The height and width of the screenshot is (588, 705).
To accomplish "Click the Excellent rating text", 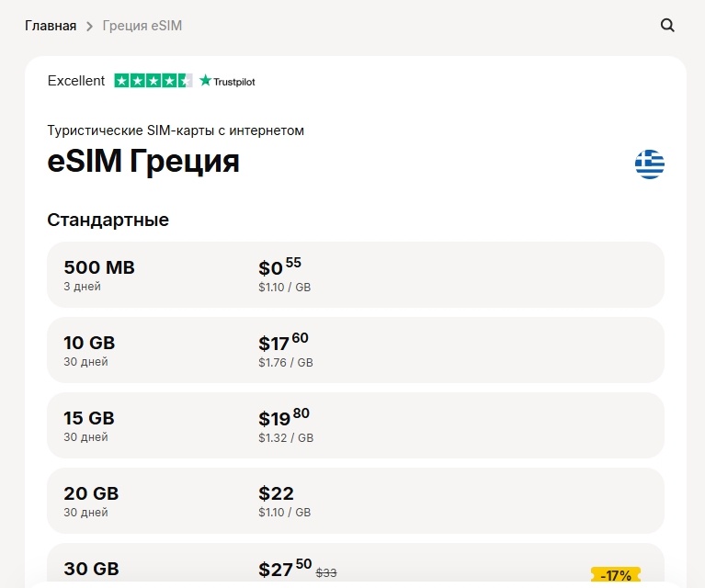I will click(x=76, y=81).
